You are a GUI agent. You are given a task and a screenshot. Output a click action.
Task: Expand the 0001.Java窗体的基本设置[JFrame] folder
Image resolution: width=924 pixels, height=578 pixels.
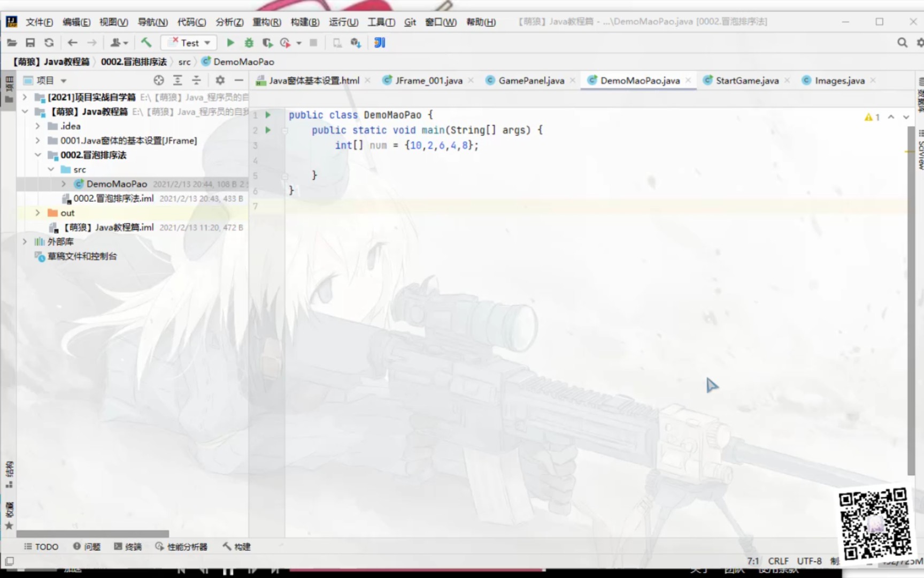pyautogui.click(x=37, y=140)
